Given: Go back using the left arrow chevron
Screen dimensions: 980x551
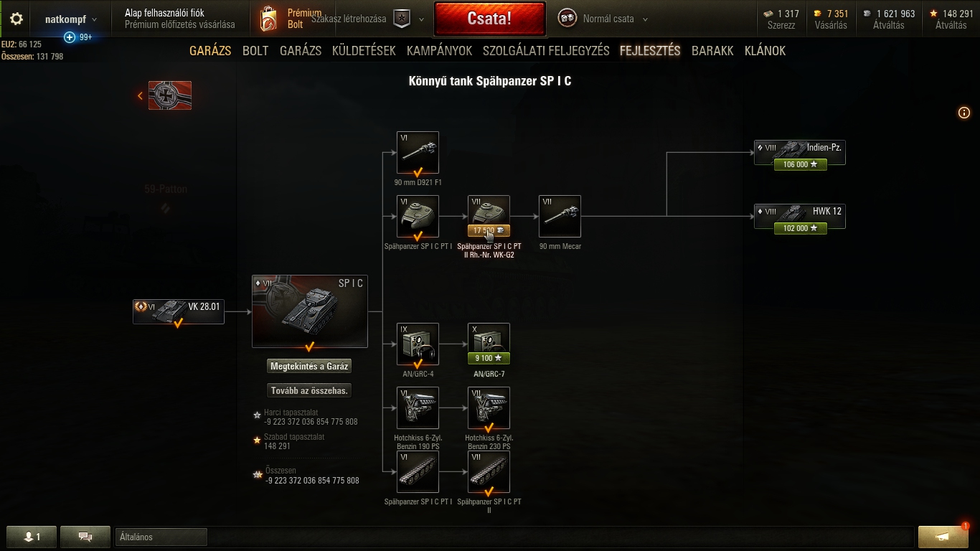Looking at the screenshot, I should pyautogui.click(x=140, y=95).
